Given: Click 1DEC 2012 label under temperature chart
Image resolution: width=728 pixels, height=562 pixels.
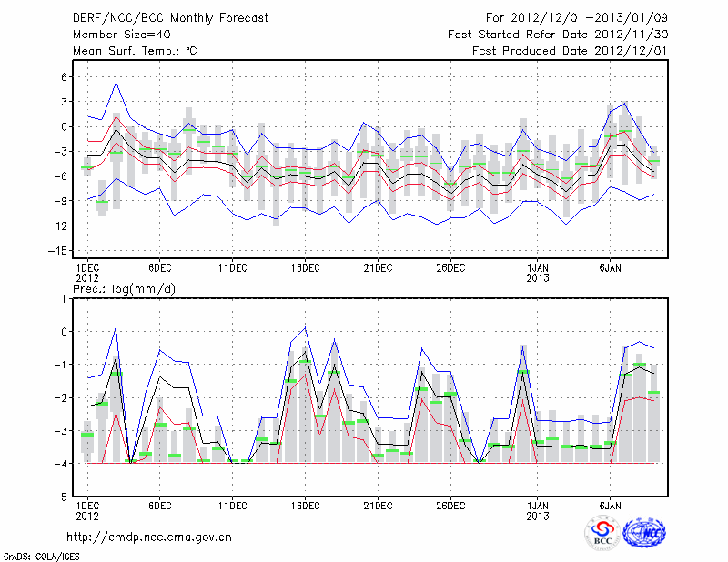Looking at the screenshot, I should pyautogui.click(x=87, y=272).
